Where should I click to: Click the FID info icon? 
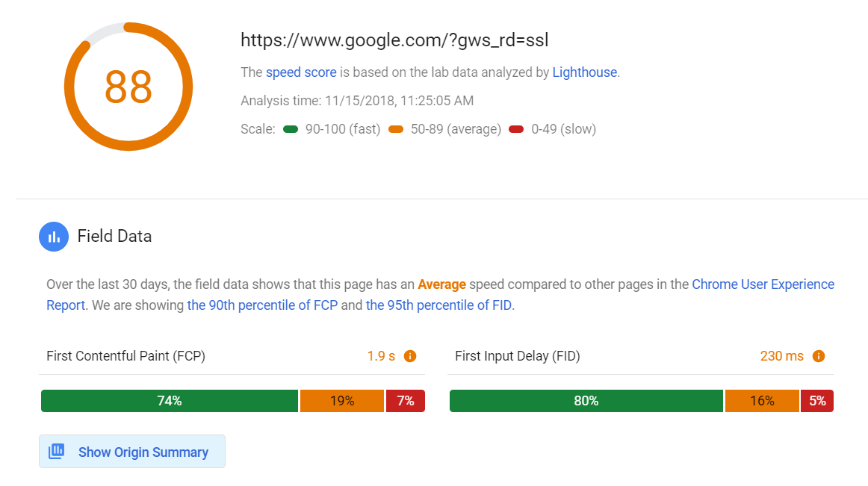tap(818, 356)
